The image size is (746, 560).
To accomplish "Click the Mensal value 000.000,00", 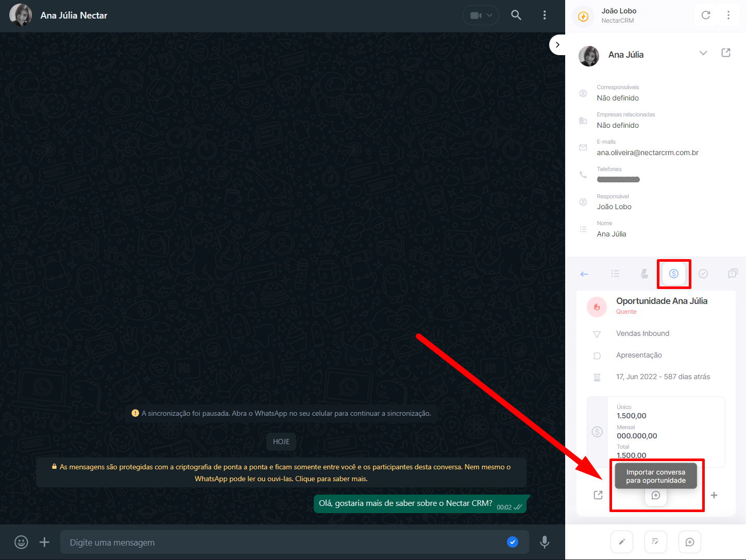I will pyautogui.click(x=637, y=436).
